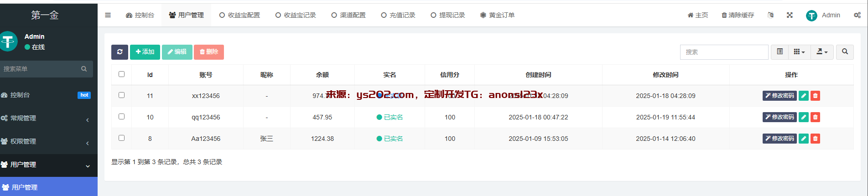The width and height of the screenshot is (868, 196).
Task: Check the select-all checkbox in table header
Action: [121, 74]
